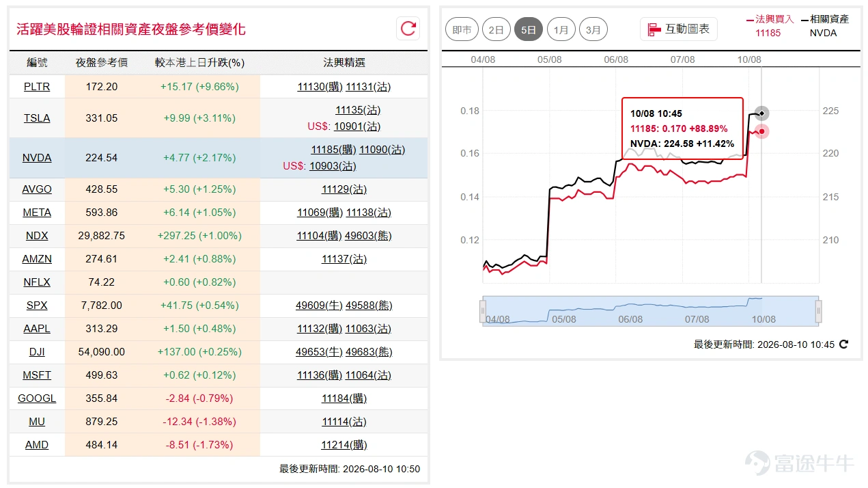Open warrant 11214(購) for AMD
Screen dimensions: 868x488
[x=344, y=445]
